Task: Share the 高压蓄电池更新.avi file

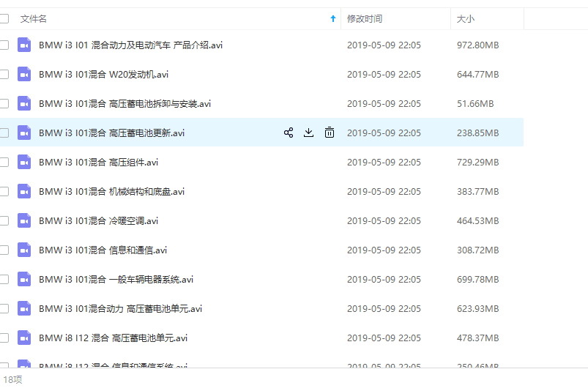Action: tap(289, 133)
